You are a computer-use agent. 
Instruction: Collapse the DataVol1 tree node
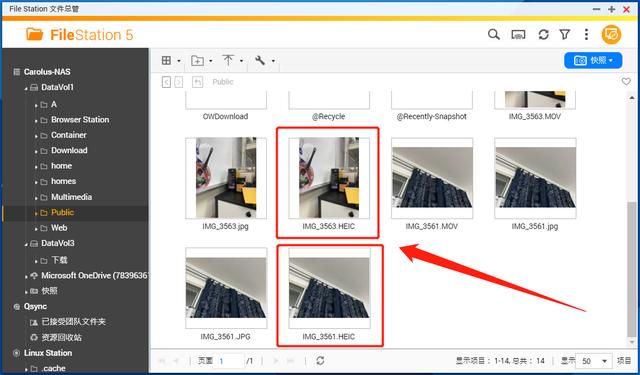pos(26,88)
